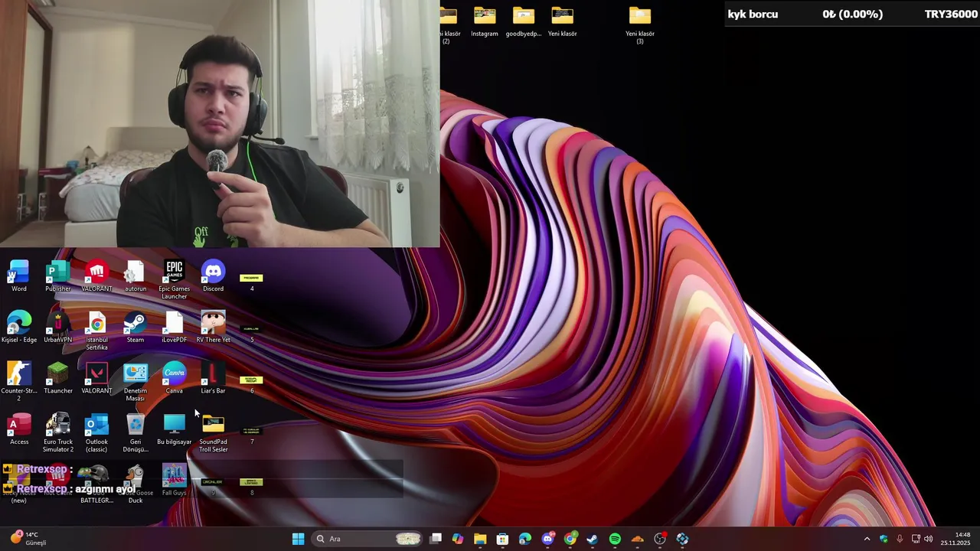Open the Steam desktop shortcut
980x551 pixels.
pyautogui.click(x=136, y=327)
